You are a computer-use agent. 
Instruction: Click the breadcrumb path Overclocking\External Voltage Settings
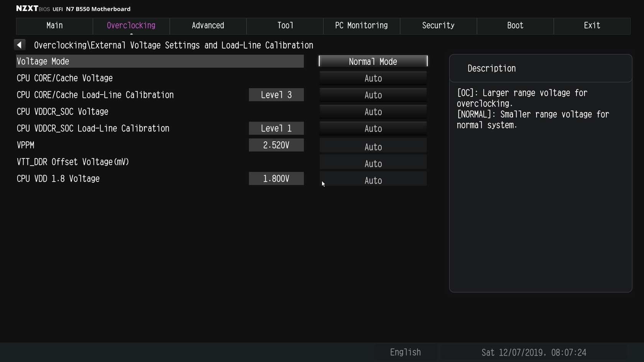tap(174, 45)
